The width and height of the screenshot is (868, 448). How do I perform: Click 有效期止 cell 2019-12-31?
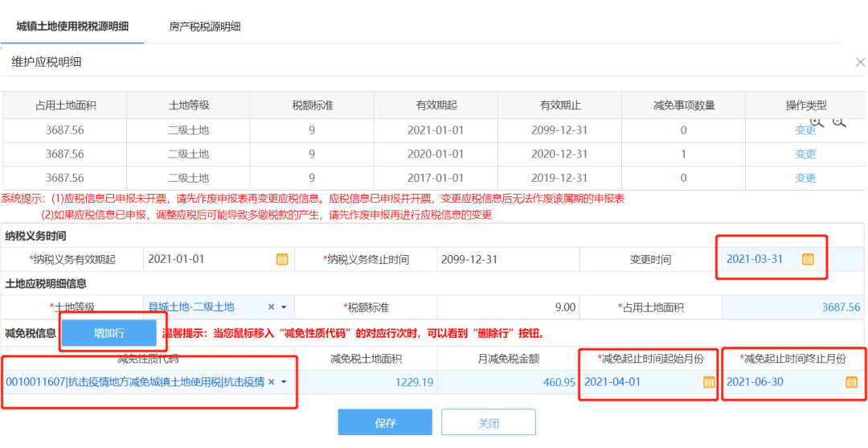pyautogui.click(x=559, y=179)
